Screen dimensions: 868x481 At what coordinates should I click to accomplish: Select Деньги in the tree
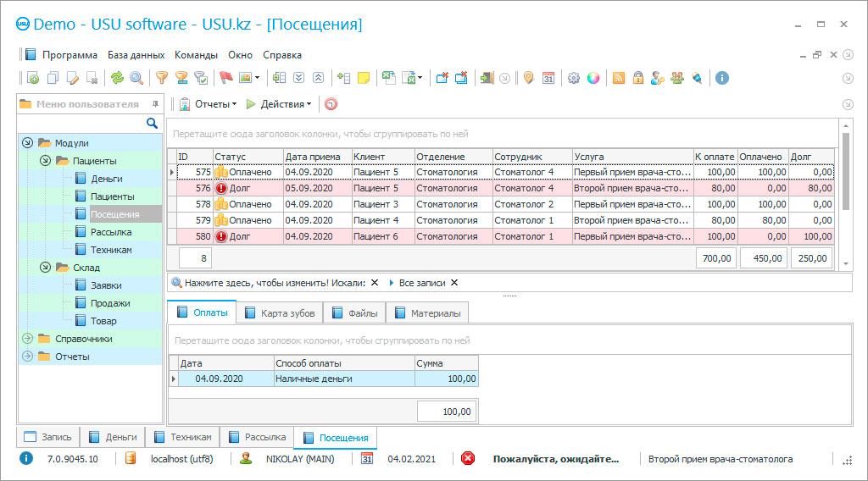106,179
